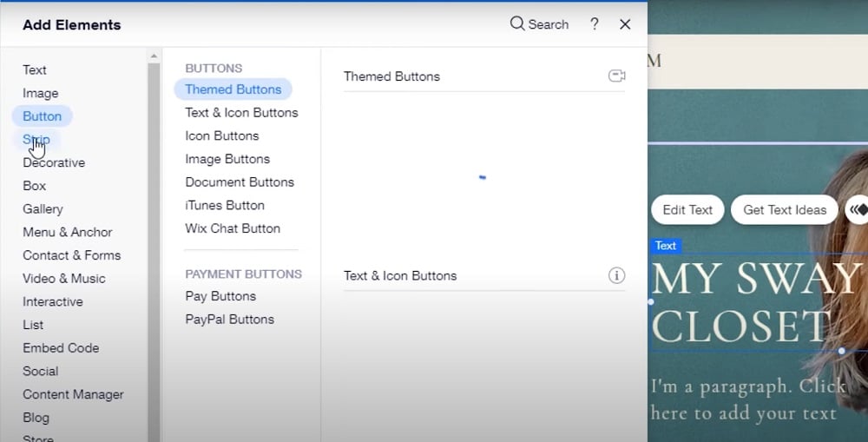Open help with the question mark icon
Image resolution: width=868 pixels, height=442 pixels.
595,24
